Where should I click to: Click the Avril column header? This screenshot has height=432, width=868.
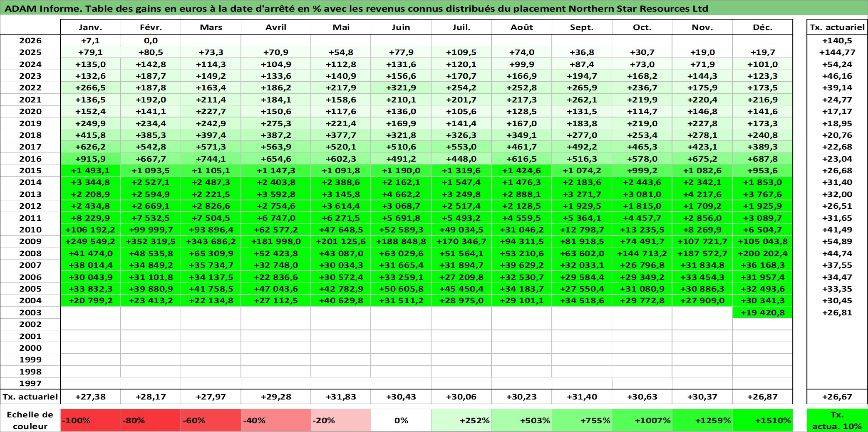coord(276,27)
